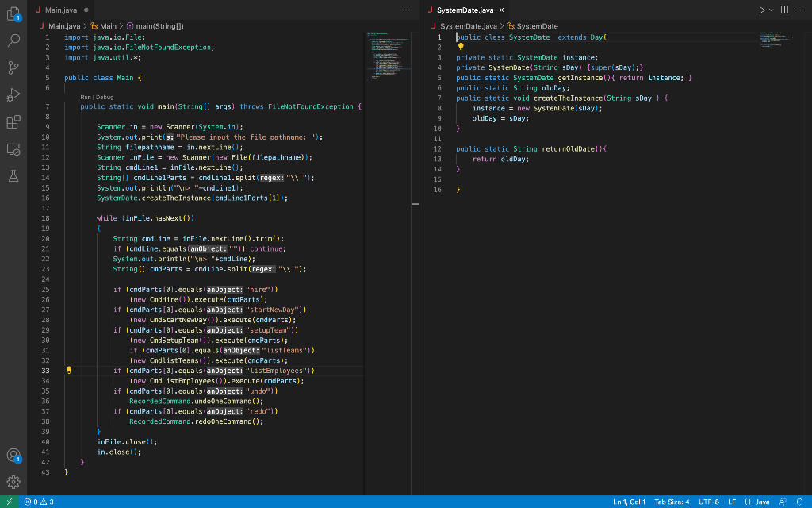Open the Manage gear settings

tap(13, 482)
